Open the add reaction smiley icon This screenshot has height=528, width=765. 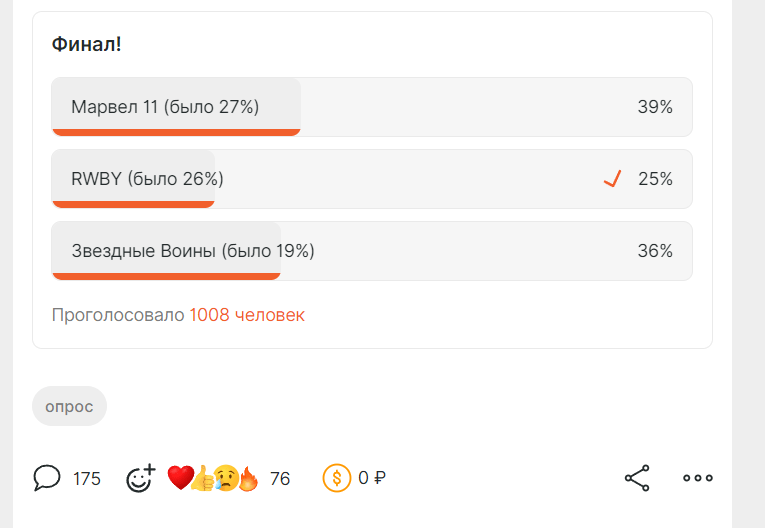pos(141,478)
